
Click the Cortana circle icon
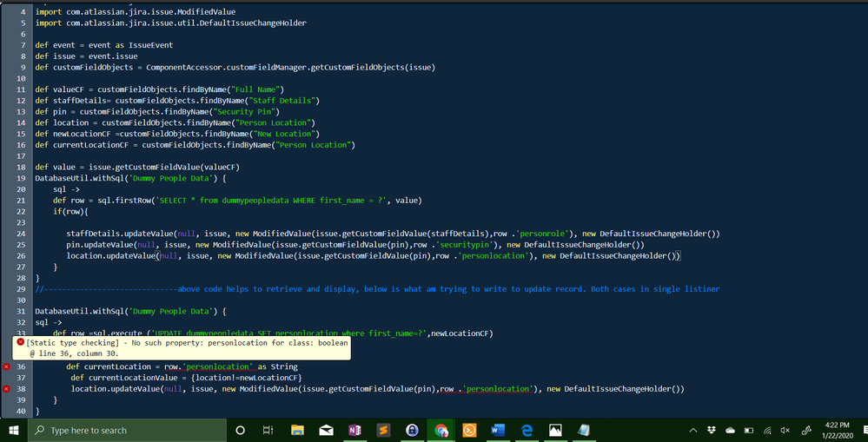[x=240, y=430]
